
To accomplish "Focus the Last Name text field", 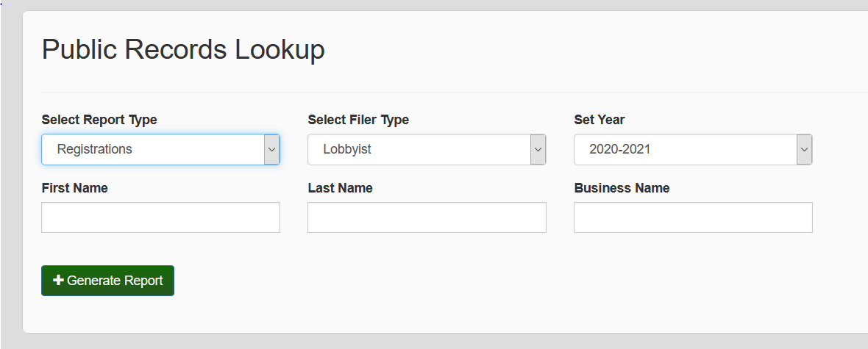I will [427, 217].
